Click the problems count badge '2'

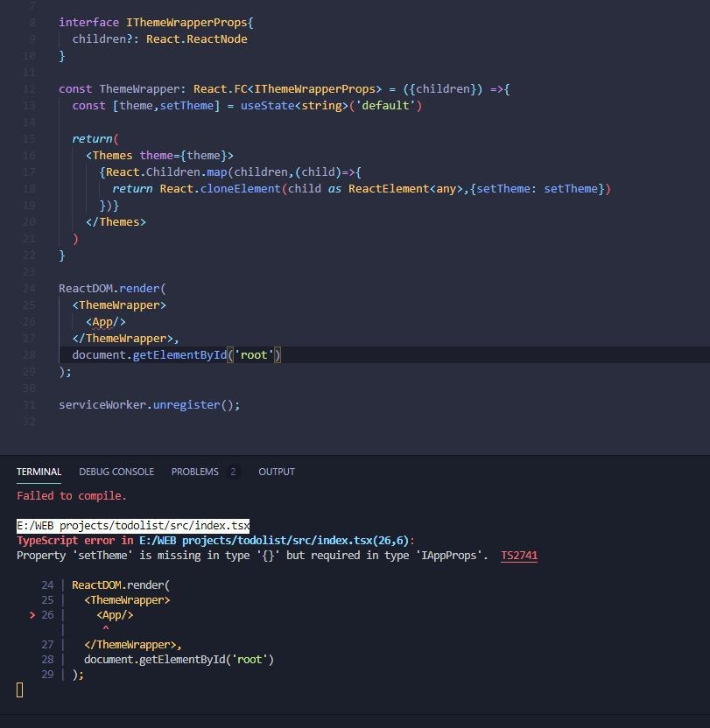tap(233, 472)
